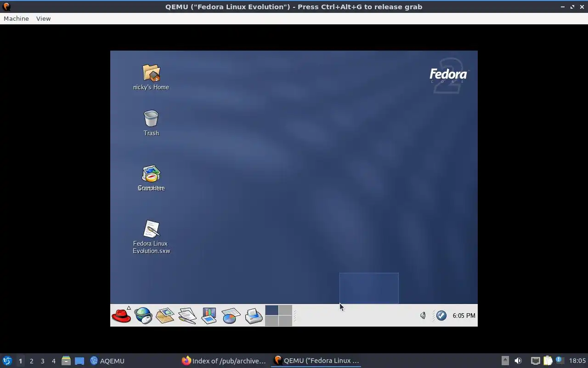Switch to host workspace 2
The height and width of the screenshot is (368, 588).
(x=31, y=361)
